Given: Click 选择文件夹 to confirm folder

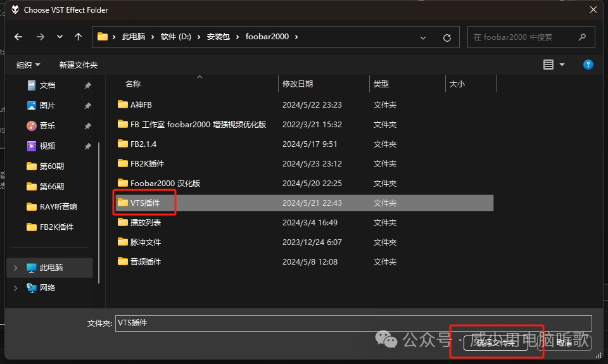Looking at the screenshot, I should point(495,342).
